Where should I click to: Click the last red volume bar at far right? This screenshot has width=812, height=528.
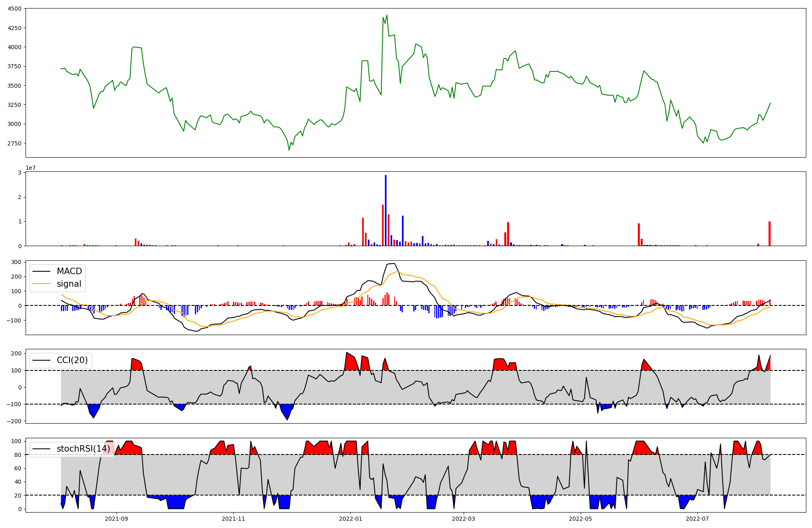[x=769, y=234]
